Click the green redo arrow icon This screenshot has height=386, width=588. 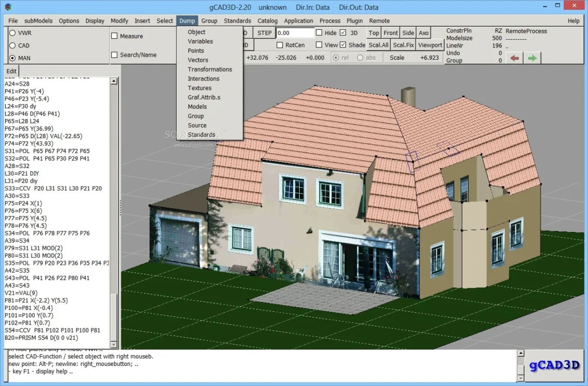[532, 58]
